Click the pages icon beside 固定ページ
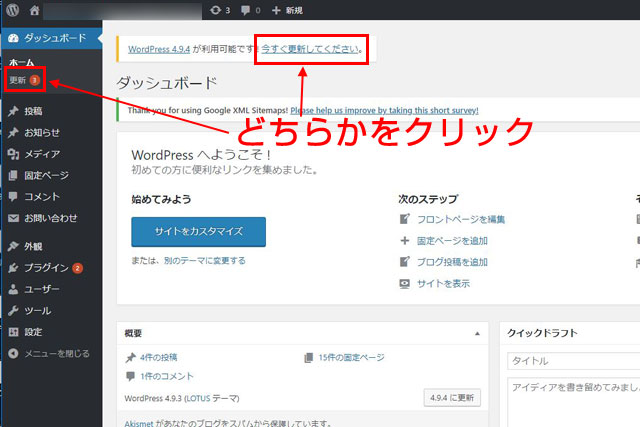 coord(13,175)
